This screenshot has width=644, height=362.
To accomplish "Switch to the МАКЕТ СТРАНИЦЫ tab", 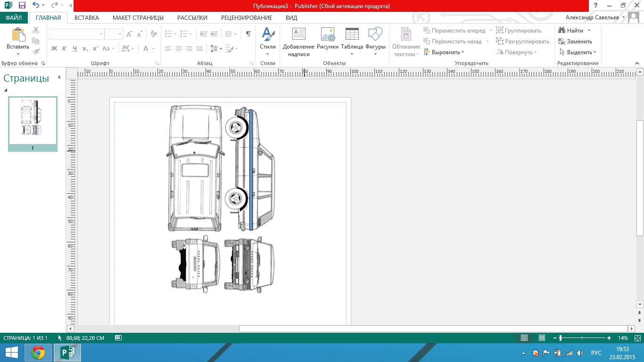I will pos(138,18).
